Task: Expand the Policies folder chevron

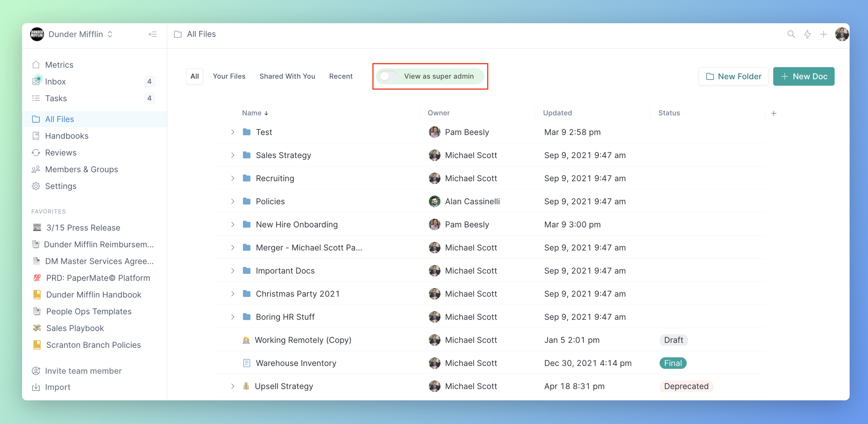Action: click(232, 201)
